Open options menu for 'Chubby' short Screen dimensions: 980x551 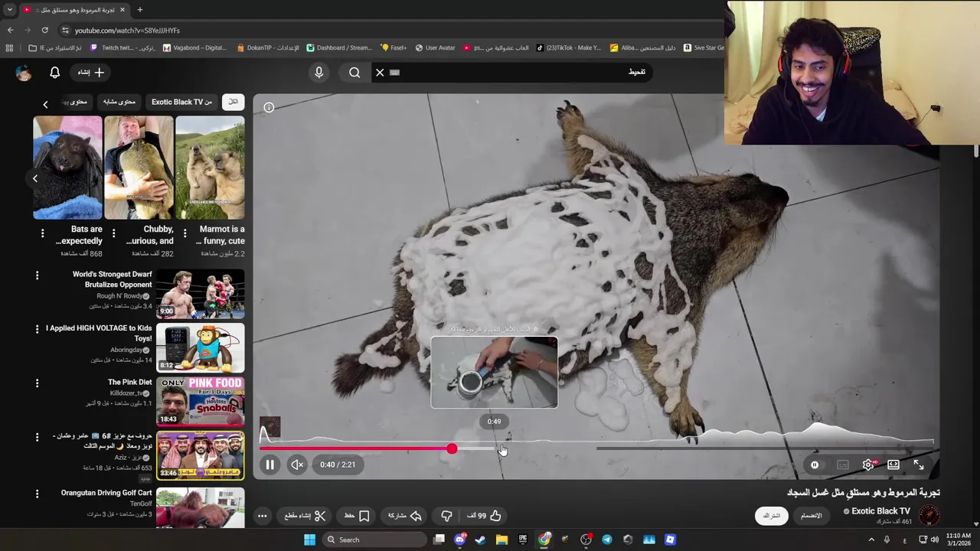[x=113, y=233]
